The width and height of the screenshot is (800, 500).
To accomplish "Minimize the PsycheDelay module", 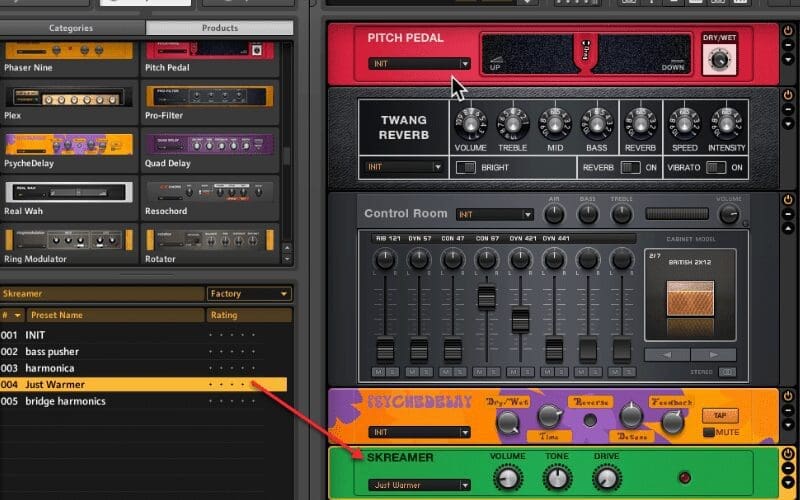I will [788, 410].
